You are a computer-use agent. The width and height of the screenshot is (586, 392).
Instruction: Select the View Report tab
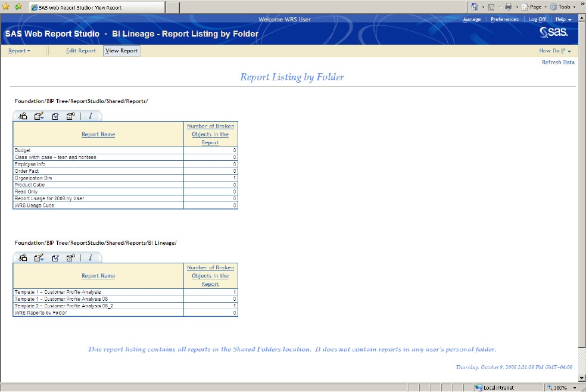[x=121, y=51]
